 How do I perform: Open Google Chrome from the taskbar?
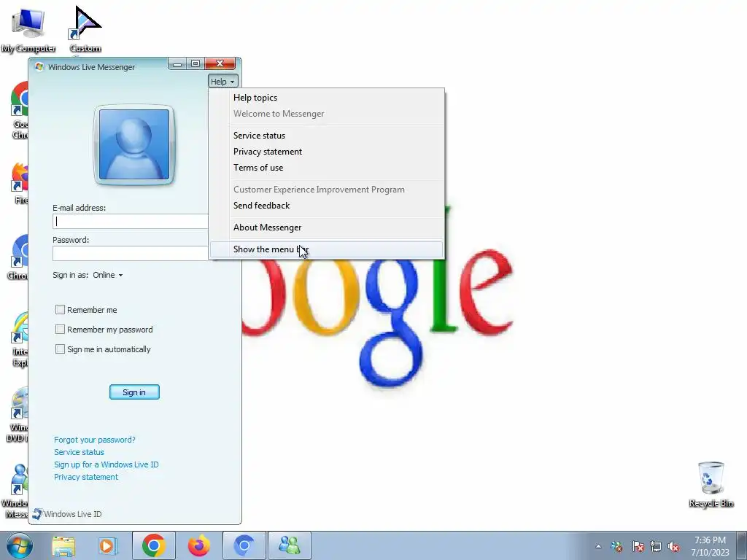pyautogui.click(x=153, y=545)
